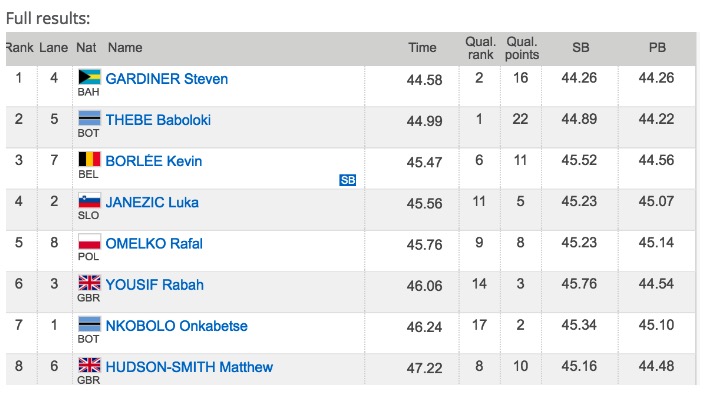Click the British flag next to Yousif Rabah
The image size is (713, 405).
pyautogui.click(x=89, y=283)
